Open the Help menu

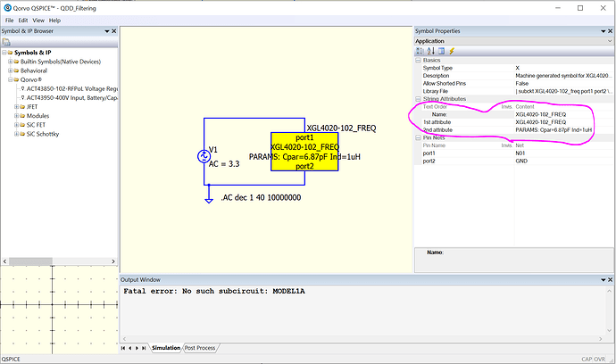tap(54, 21)
